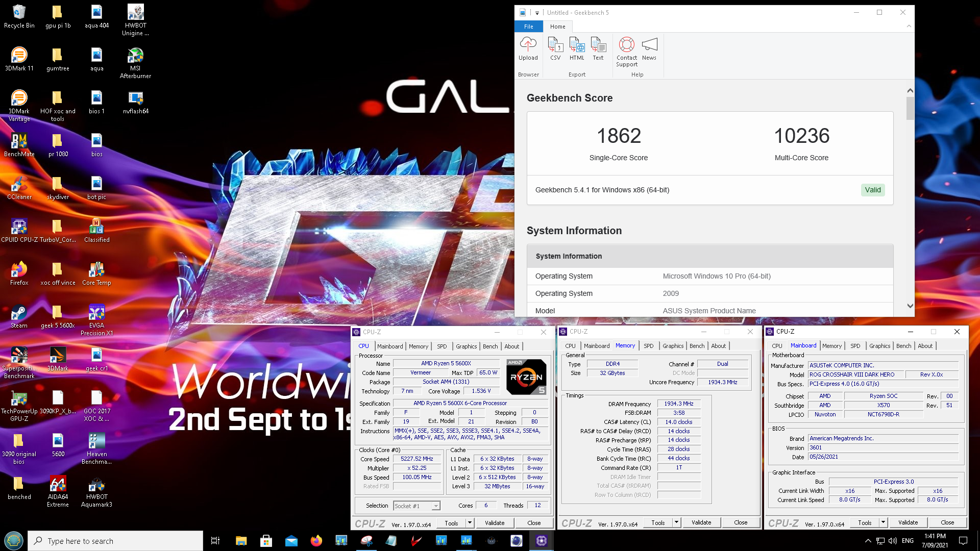The width and height of the screenshot is (980, 551).
Task: Click the Valid badge in Geekbench
Action: [x=872, y=190]
